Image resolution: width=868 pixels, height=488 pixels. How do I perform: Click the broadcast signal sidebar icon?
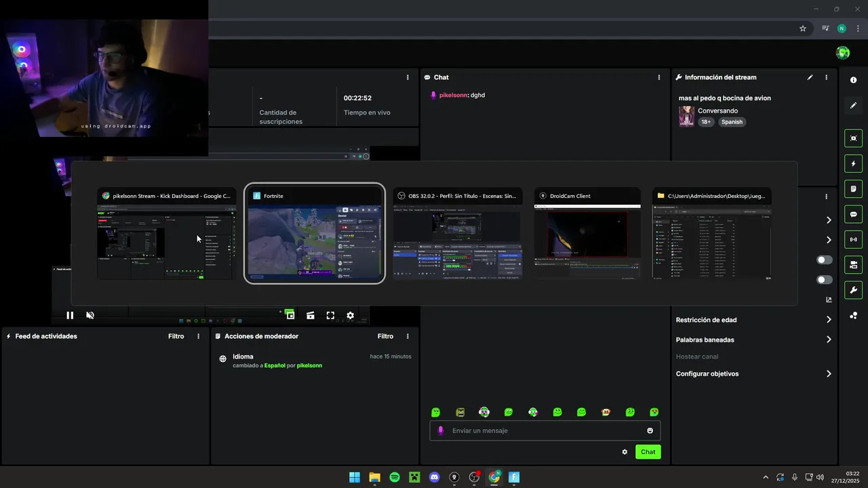click(853, 239)
